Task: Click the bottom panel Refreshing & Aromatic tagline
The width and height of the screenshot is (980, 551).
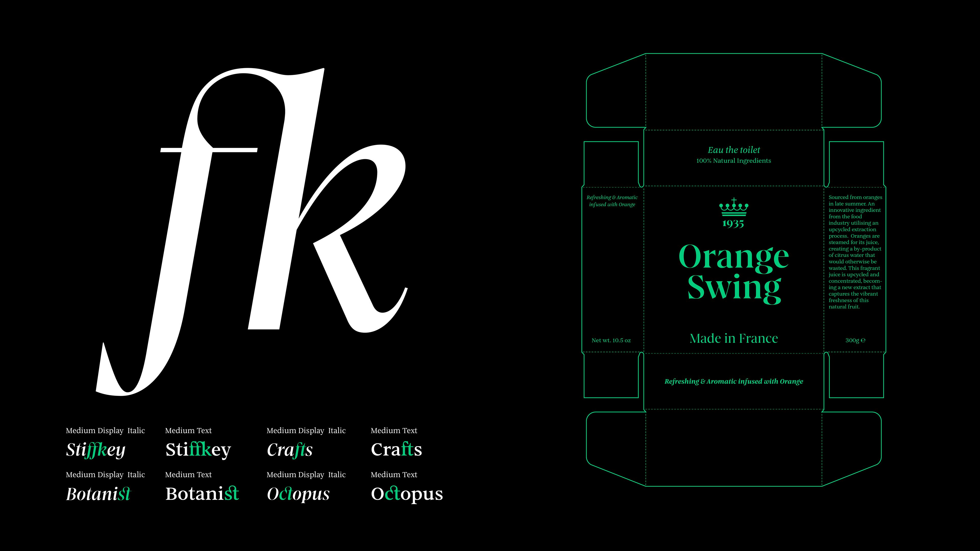Action: point(733,381)
